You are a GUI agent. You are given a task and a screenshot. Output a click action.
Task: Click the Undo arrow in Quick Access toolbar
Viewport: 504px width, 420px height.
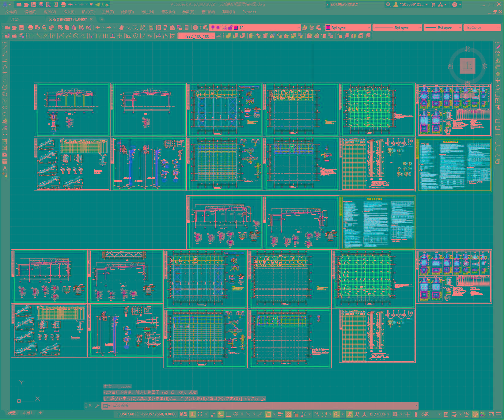tap(70, 5)
